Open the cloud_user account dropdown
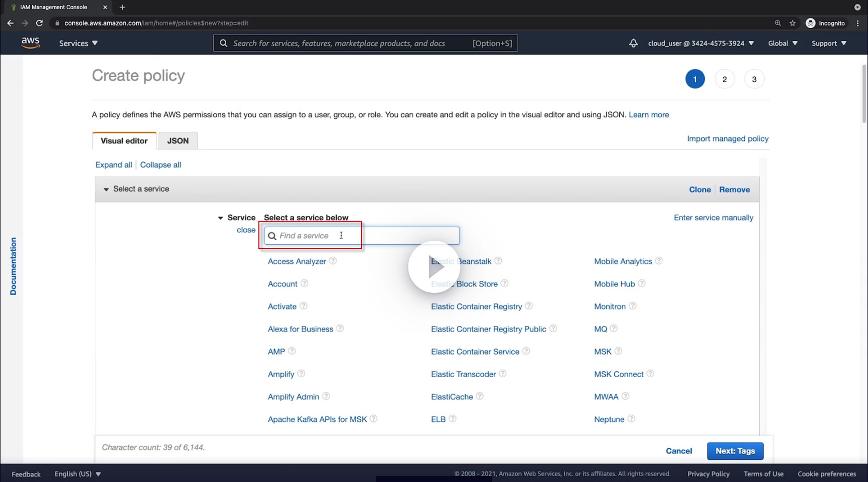Screen dimensions: 868x482 click(x=701, y=43)
